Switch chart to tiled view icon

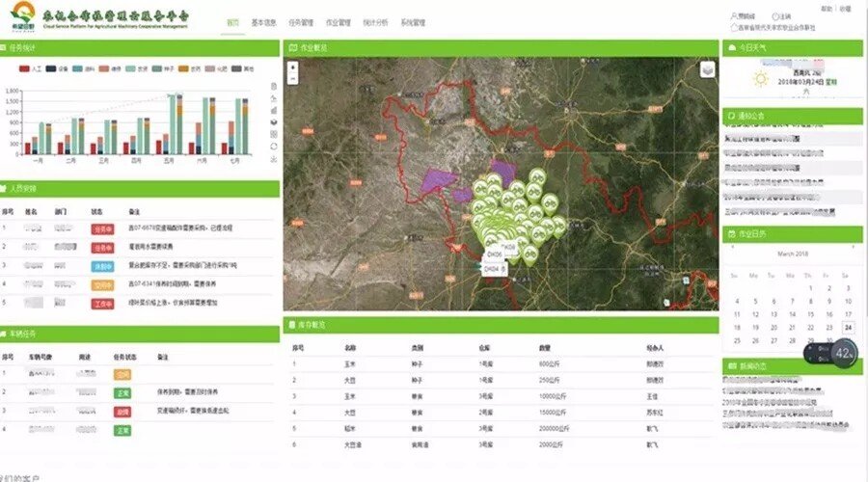(x=274, y=134)
